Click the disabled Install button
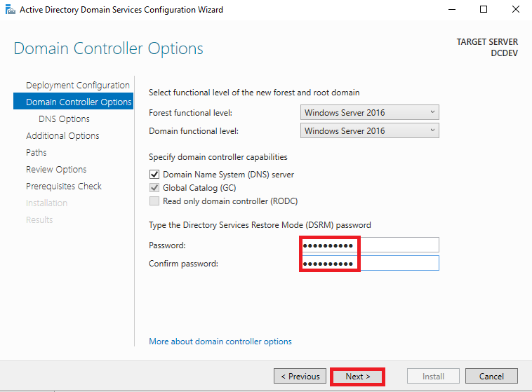Viewport: 532px width, 392px height. [433, 376]
